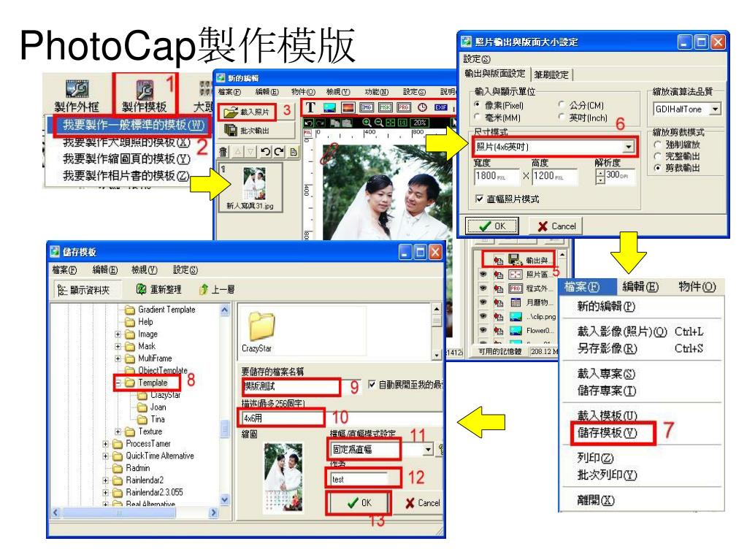This screenshot has width=747, height=560.
Task: Click the 20% zoom level indicator
Action: (x=420, y=123)
